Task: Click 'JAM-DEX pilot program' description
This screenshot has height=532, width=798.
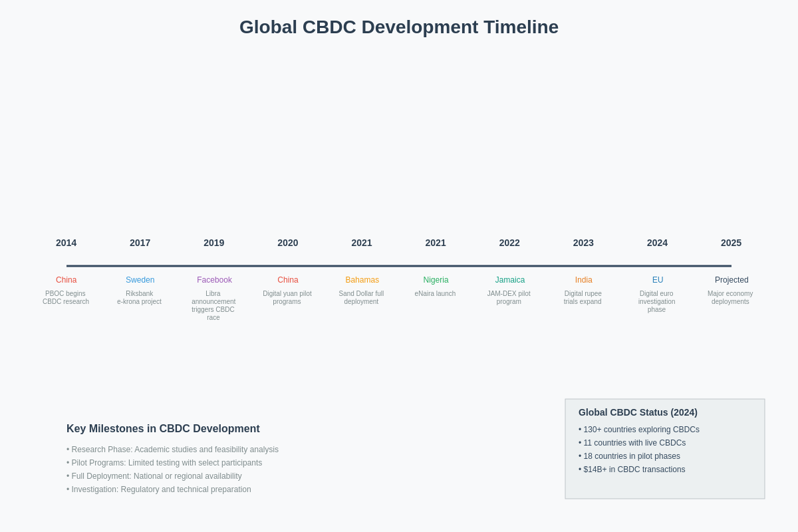Action: (x=509, y=298)
